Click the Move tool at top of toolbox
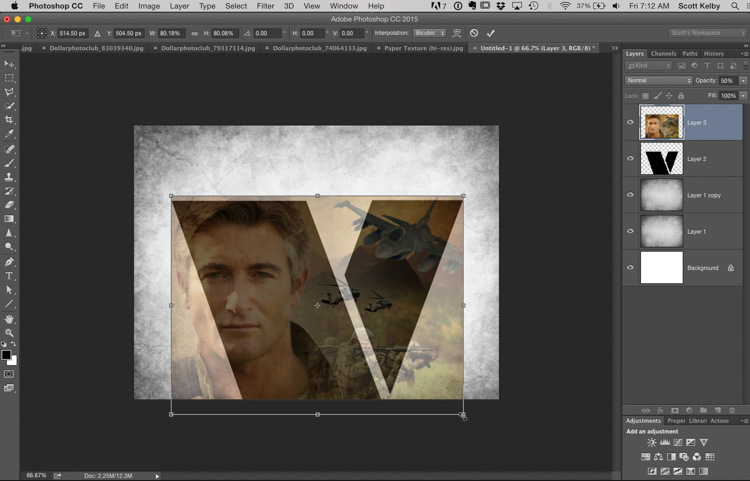The width and height of the screenshot is (750, 481). coord(10,64)
